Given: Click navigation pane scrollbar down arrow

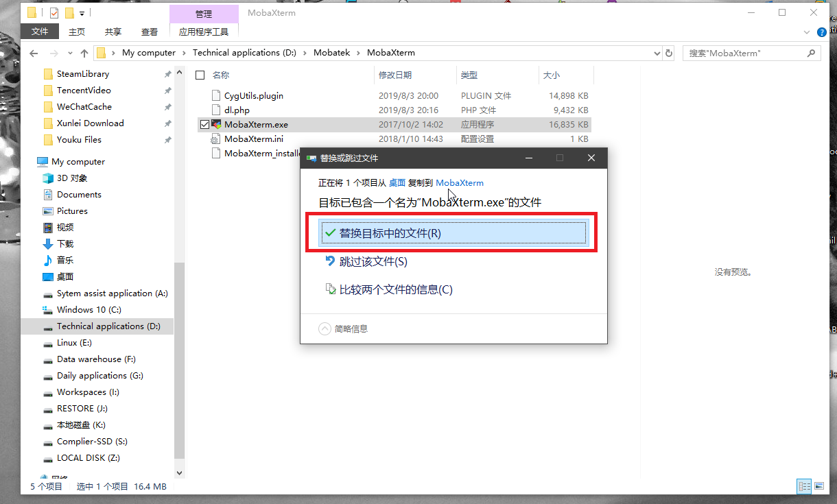Looking at the screenshot, I should tap(180, 472).
